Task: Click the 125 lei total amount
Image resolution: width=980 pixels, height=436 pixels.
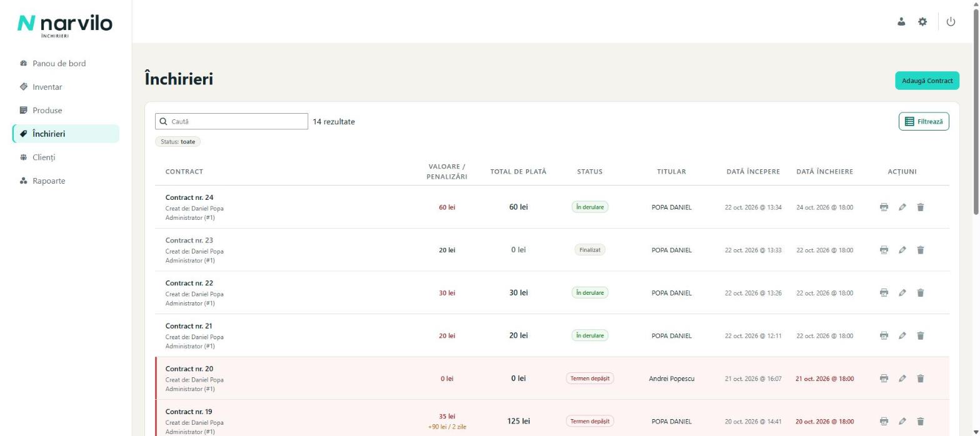Action: coord(519,421)
